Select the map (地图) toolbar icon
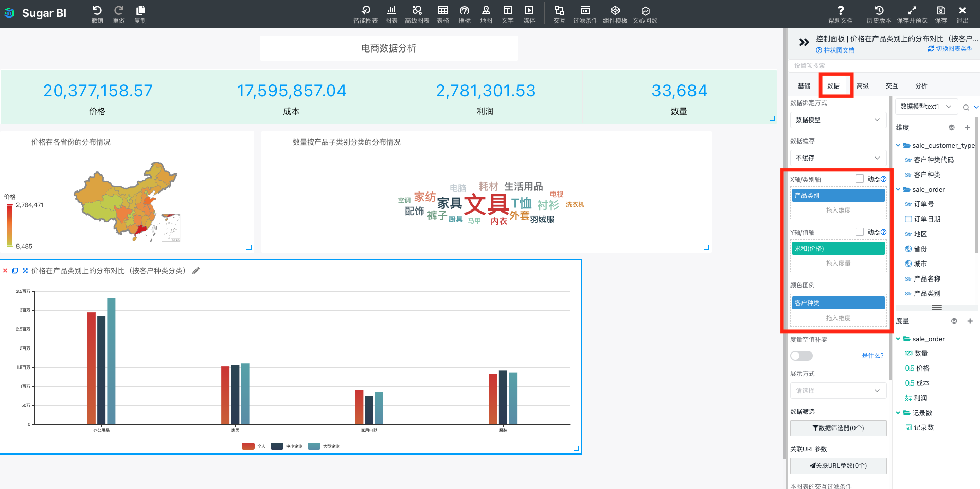Viewport: 980px width, 489px height. (486, 10)
